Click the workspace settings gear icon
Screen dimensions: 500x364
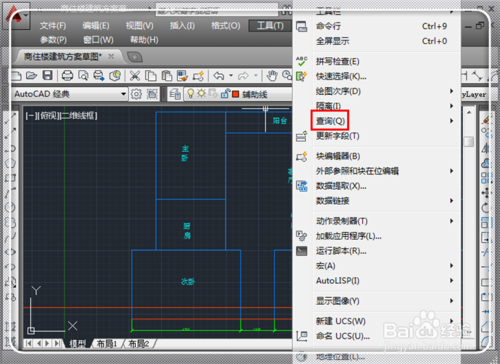[136, 94]
